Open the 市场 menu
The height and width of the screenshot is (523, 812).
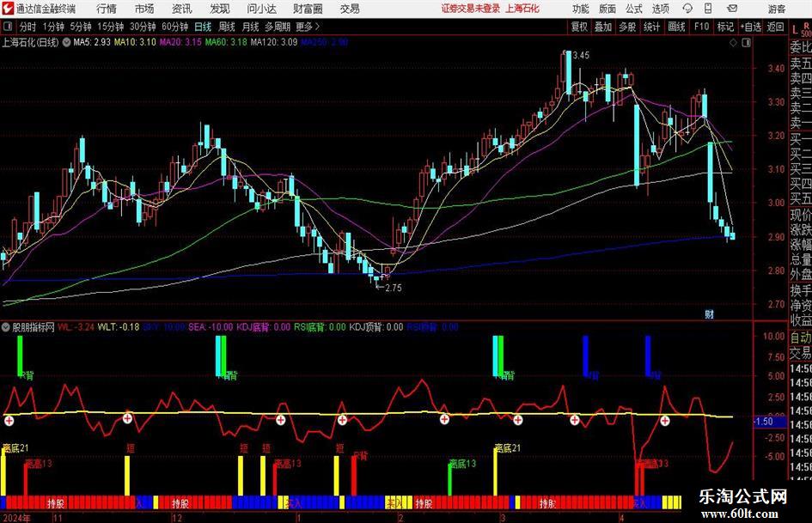[x=144, y=9]
